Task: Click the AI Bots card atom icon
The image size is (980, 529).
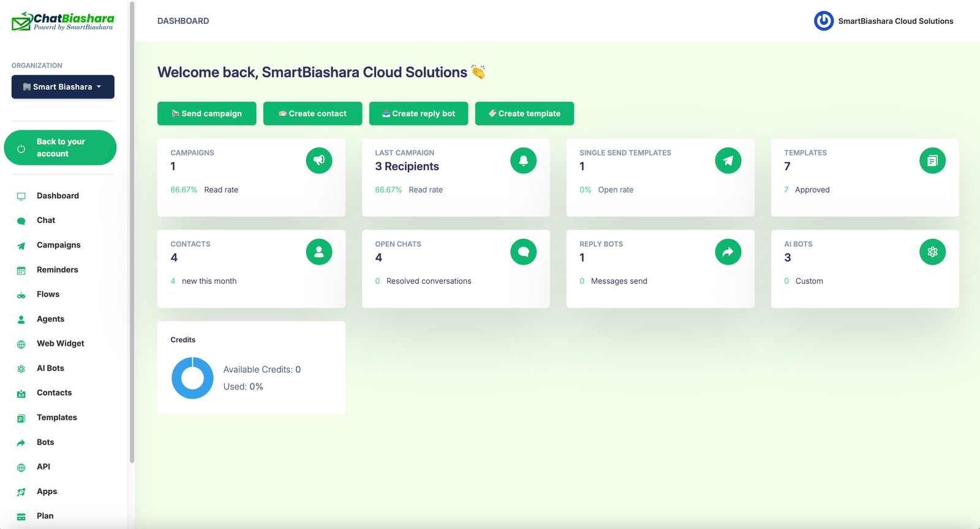Action: (x=933, y=252)
